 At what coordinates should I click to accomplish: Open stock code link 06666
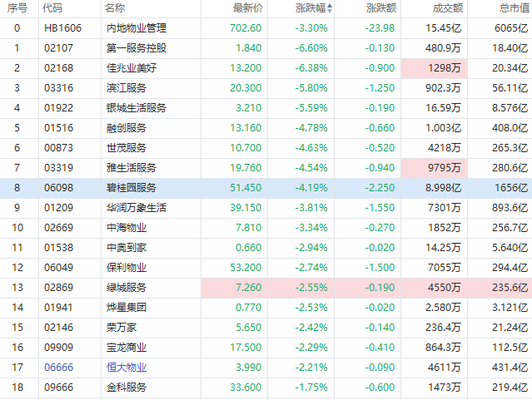[x=59, y=367]
